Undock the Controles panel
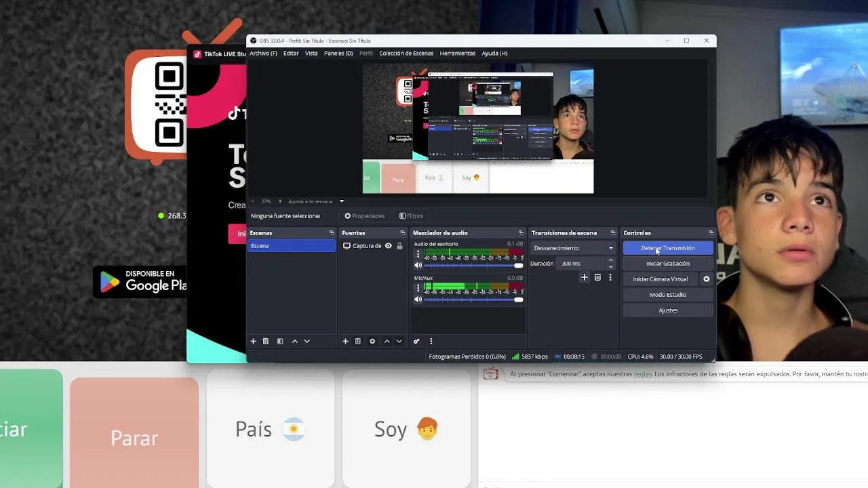Image resolution: width=868 pixels, height=488 pixels. point(711,233)
